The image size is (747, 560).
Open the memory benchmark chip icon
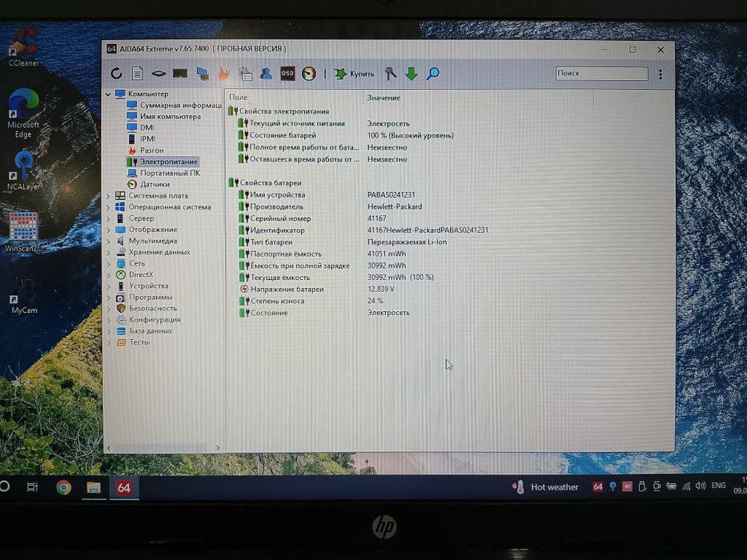tap(180, 74)
